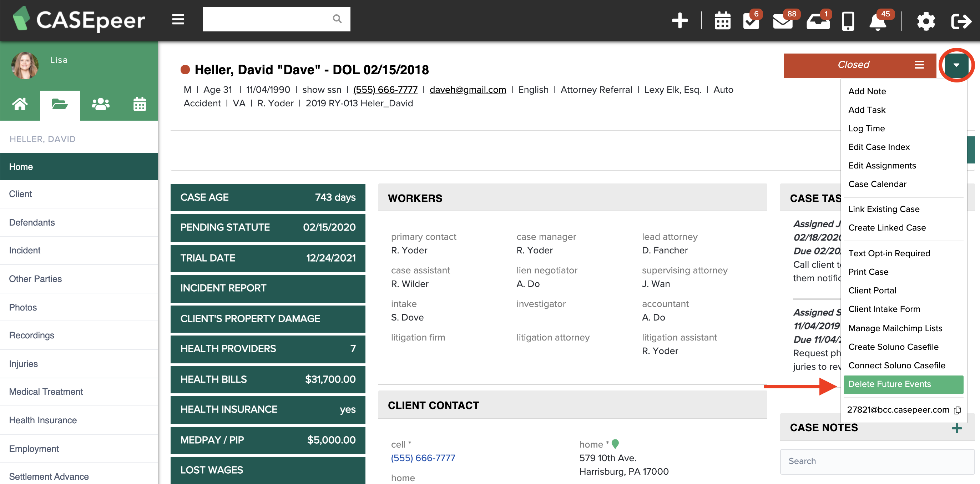Click the green map pin beside home address
980x484 pixels.
point(615,444)
